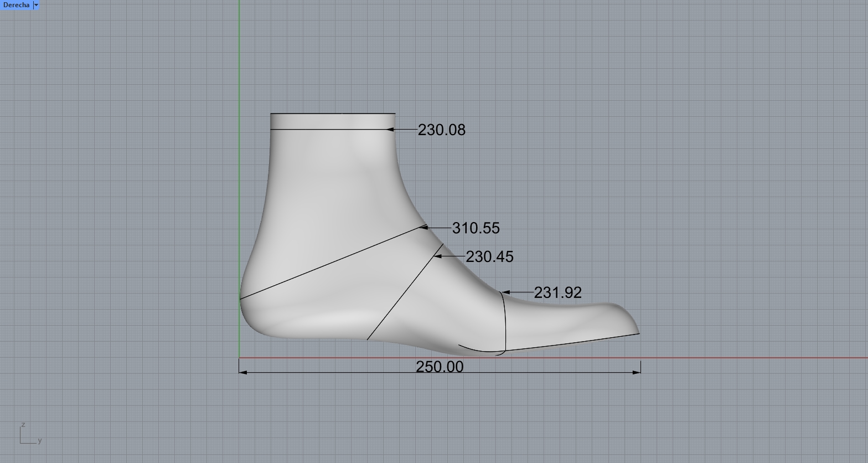
Task: Select right arrowhead of 250.00 dimension
Action: click(637, 372)
